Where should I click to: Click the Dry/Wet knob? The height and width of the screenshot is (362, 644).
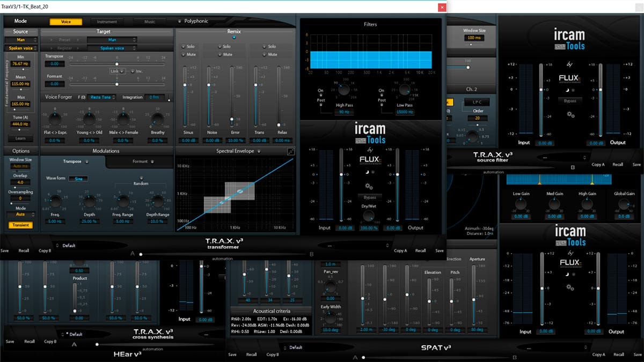(x=368, y=216)
